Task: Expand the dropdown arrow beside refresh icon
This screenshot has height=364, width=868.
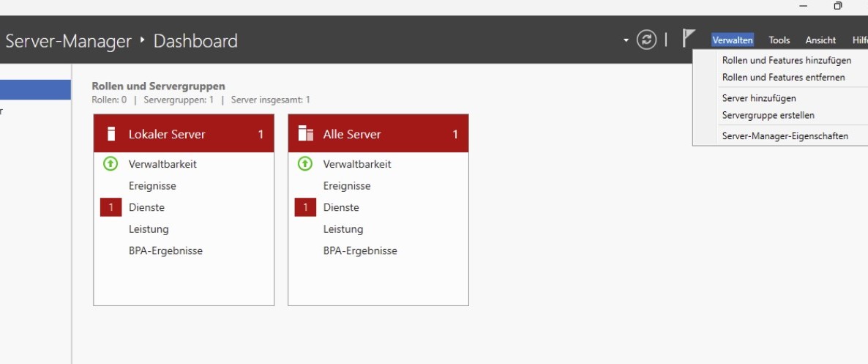Action: [626, 40]
